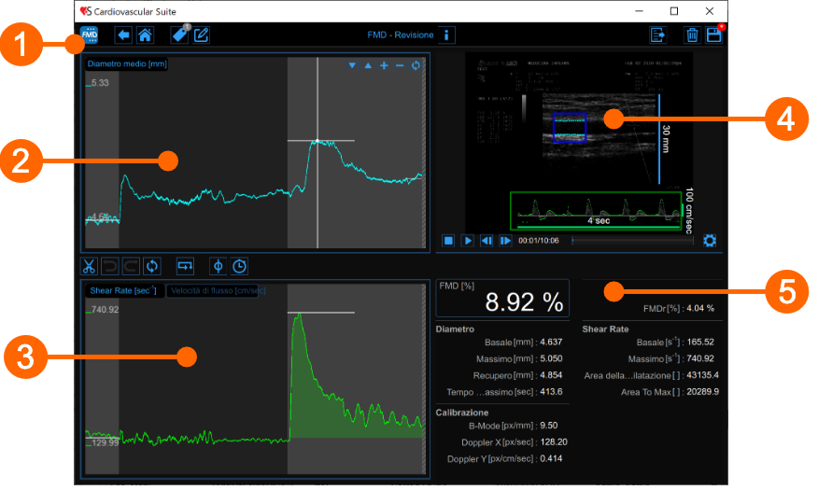This screenshot has width=832, height=504.
Task: Zoom in diameter chart with plus button
Action: (x=384, y=66)
